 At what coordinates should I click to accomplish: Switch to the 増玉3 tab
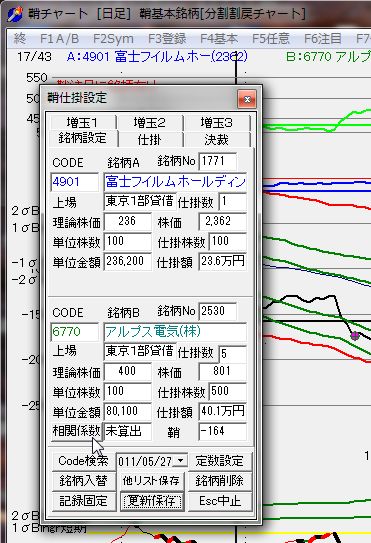(217, 123)
